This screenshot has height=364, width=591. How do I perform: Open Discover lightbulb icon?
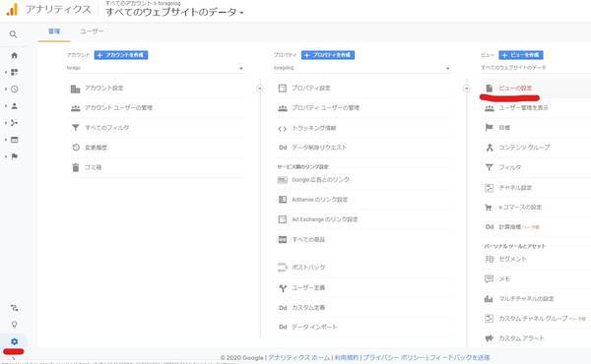pyautogui.click(x=15, y=325)
